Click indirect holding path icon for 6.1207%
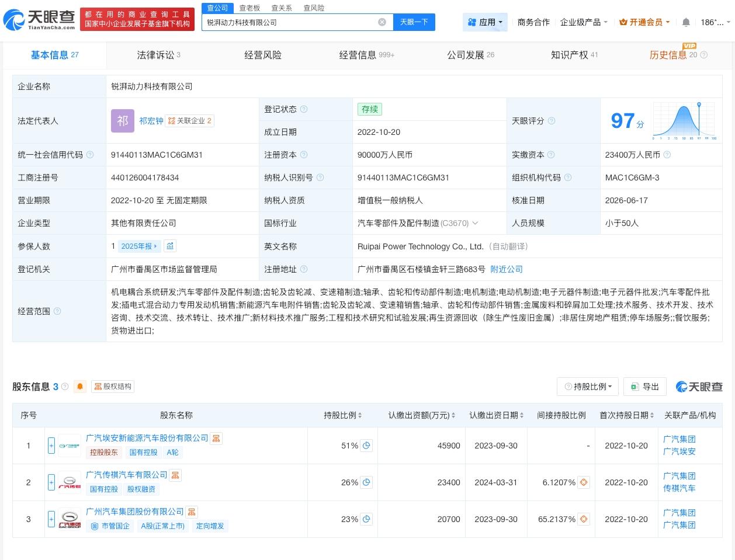Image resolution: width=735 pixels, height=560 pixels. (583, 482)
